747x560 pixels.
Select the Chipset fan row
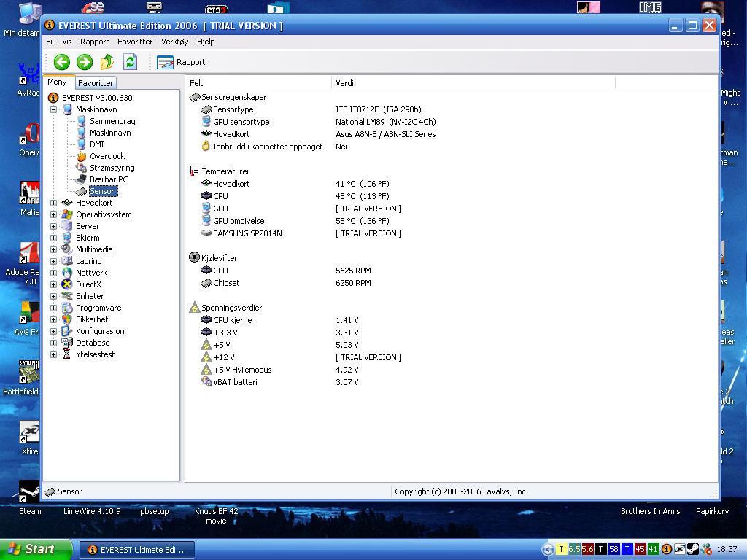click(x=226, y=283)
